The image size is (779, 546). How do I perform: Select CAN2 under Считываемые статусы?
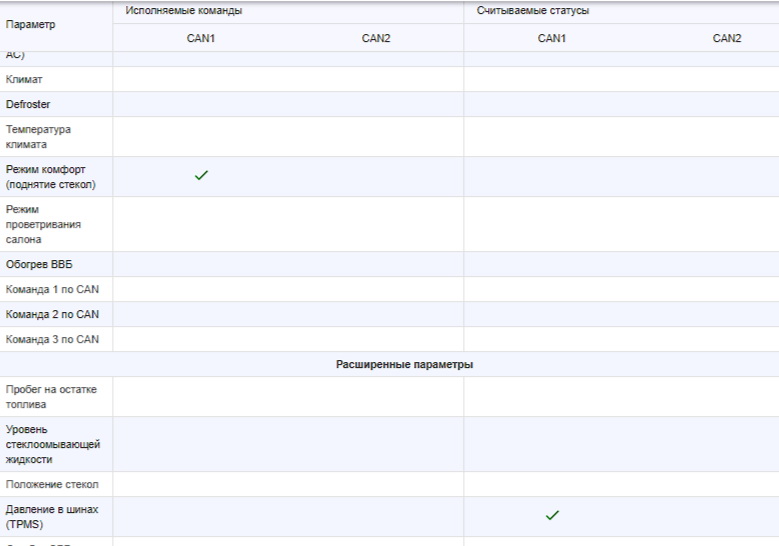pos(727,38)
